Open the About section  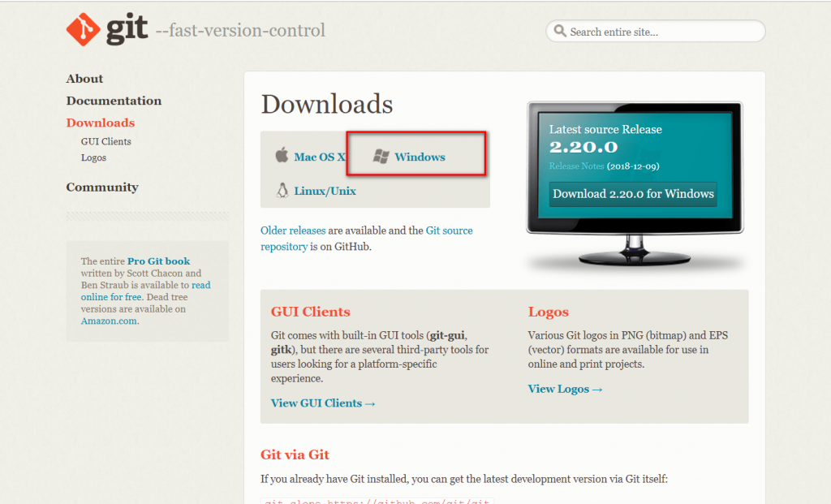coord(84,79)
